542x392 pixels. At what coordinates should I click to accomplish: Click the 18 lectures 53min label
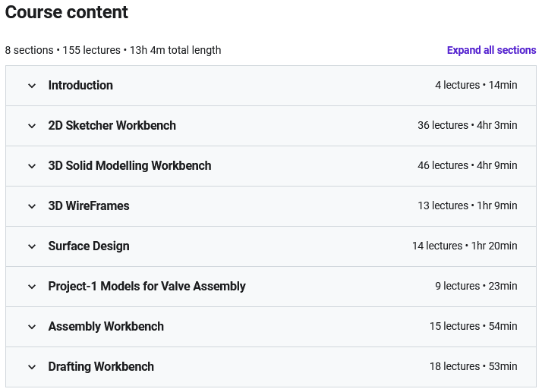[473, 366]
